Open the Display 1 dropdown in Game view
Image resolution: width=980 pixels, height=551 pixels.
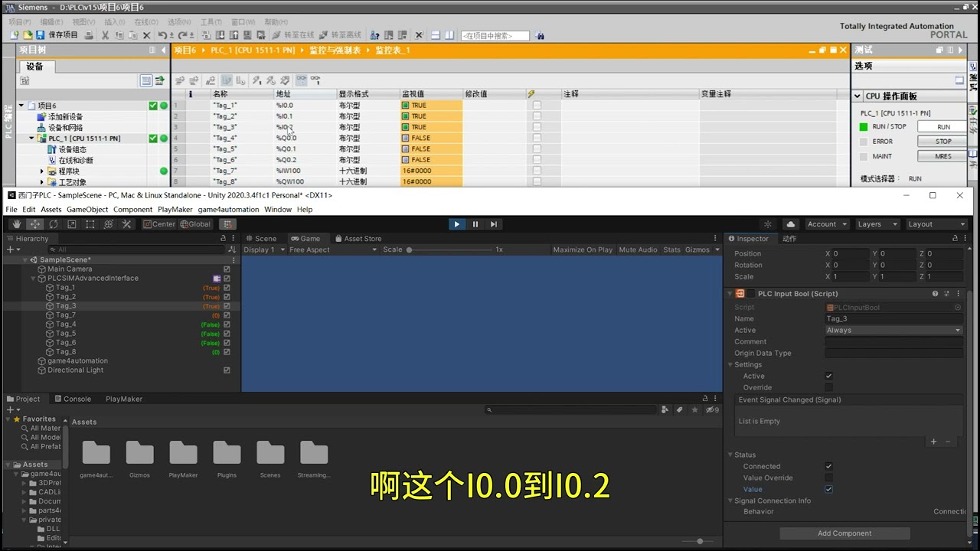[x=264, y=250]
